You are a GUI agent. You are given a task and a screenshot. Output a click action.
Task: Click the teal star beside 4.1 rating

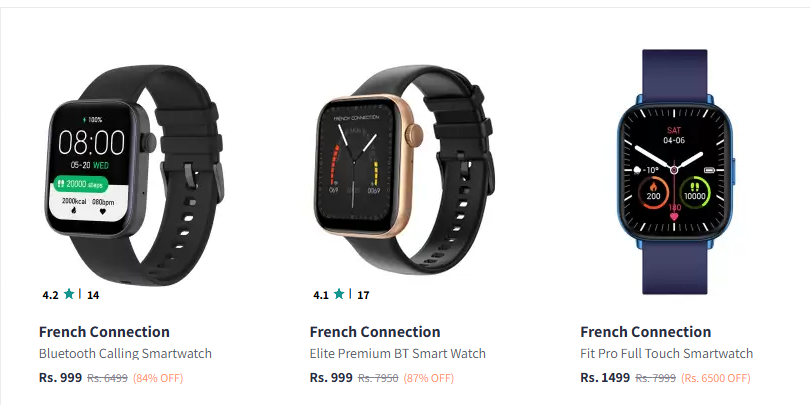coord(339,294)
